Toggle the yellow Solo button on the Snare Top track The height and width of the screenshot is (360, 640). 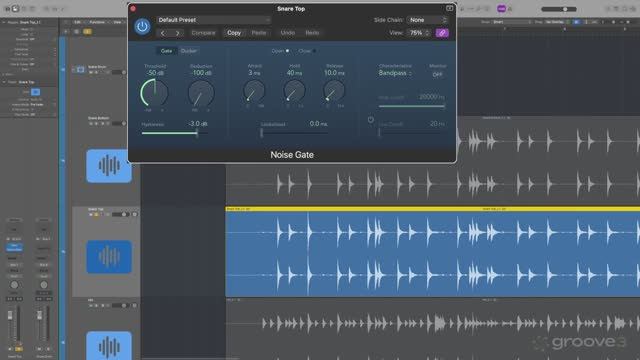coord(97,214)
